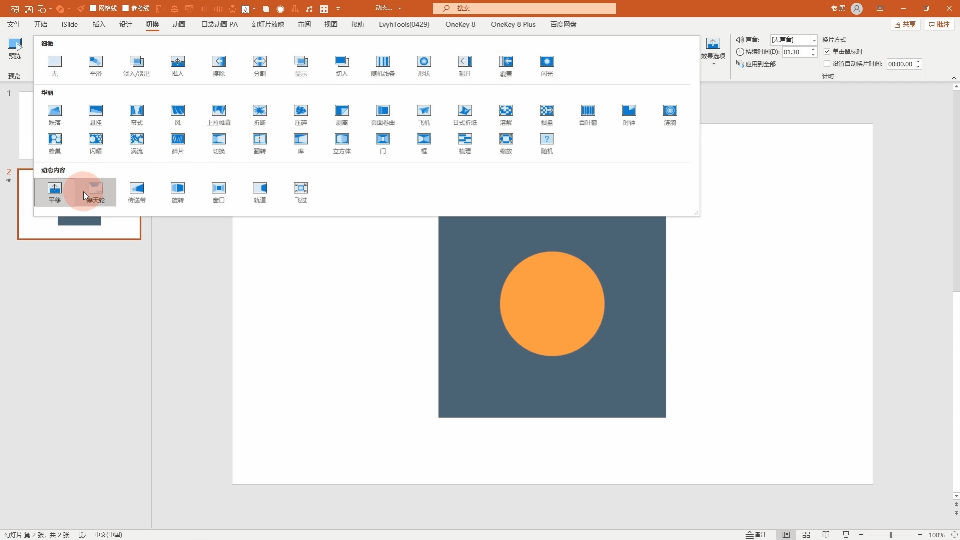
Task: Switch to the 开始 (Home) tab
Action: 41,24
